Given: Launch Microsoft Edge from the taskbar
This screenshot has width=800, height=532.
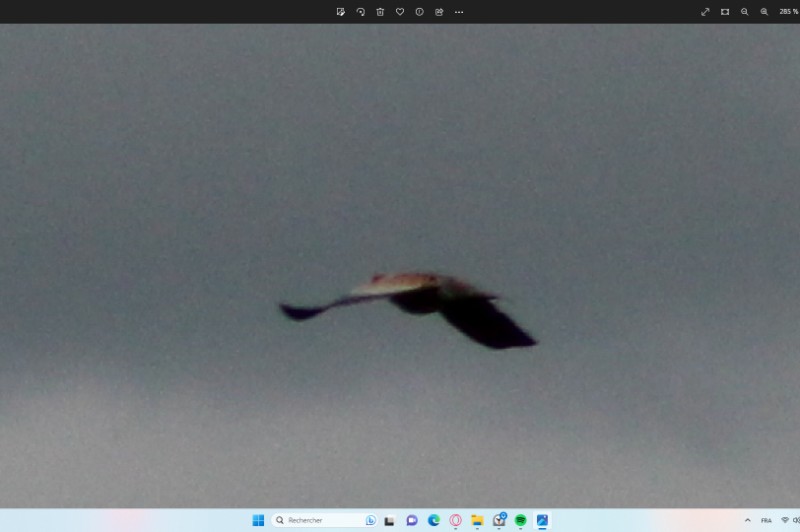Looking at the screenshot, I should click(x=434, y=520).
